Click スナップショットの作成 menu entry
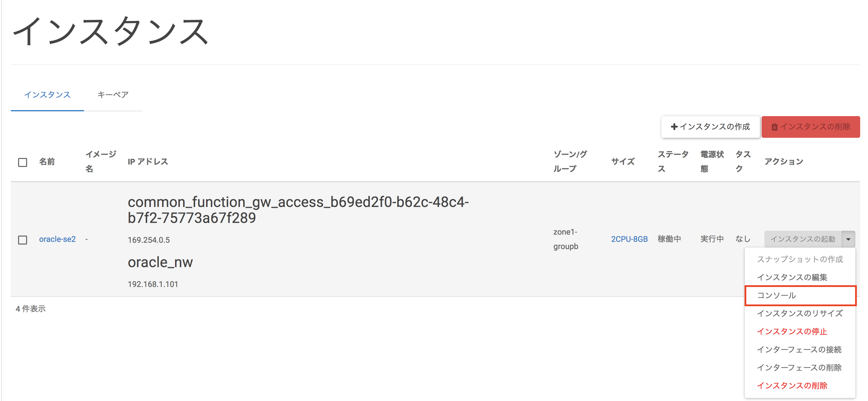 [800, 259]
